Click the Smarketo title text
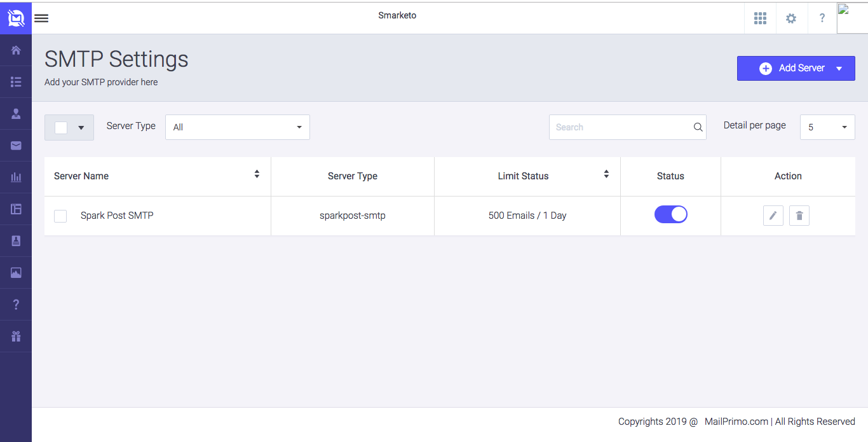The width and height of the screenshot is (868, 442). [x=397, y=15]
